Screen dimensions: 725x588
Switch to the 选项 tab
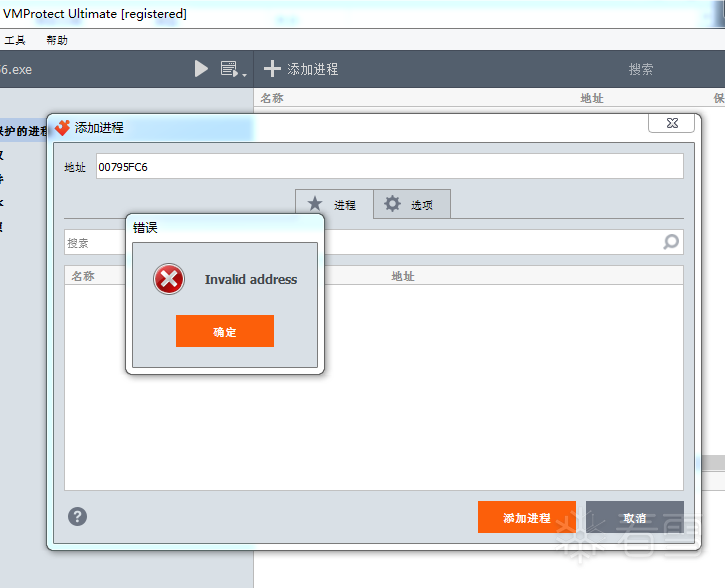(412, 204)
